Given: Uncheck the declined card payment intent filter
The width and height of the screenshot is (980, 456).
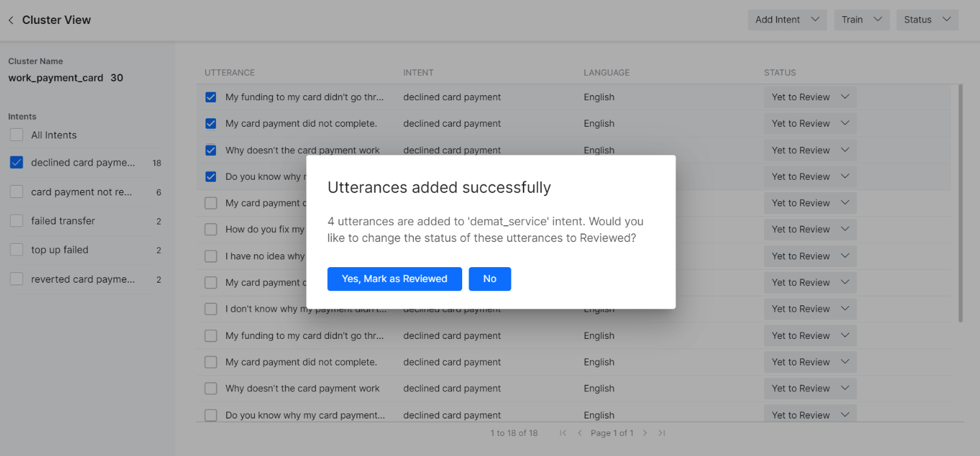Looking at the screenshot, I should click(x=16, y=162).
